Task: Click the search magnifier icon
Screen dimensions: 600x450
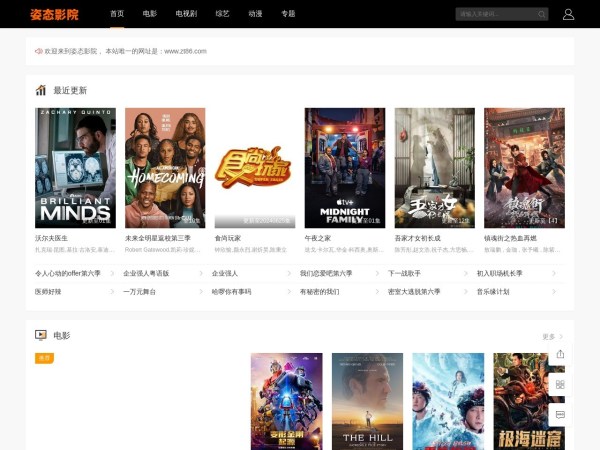Action: tap(541, 14)
